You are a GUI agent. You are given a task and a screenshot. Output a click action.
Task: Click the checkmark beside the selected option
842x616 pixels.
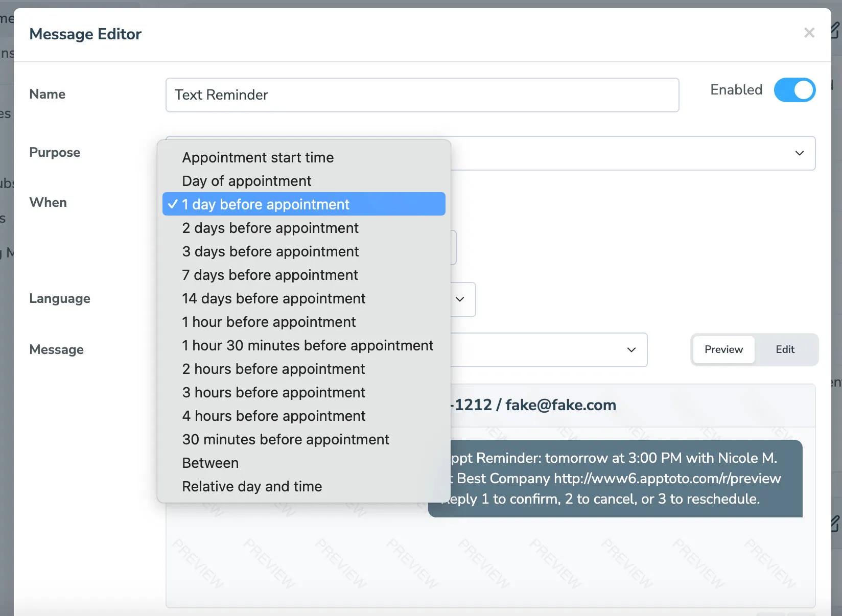click(x=172, y=204)
